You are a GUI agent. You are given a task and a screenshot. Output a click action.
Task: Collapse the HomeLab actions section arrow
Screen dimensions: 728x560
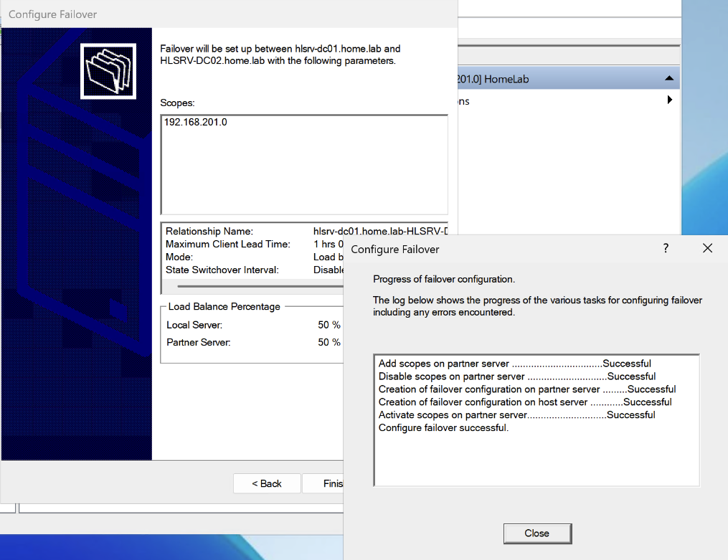coord(668,78)
